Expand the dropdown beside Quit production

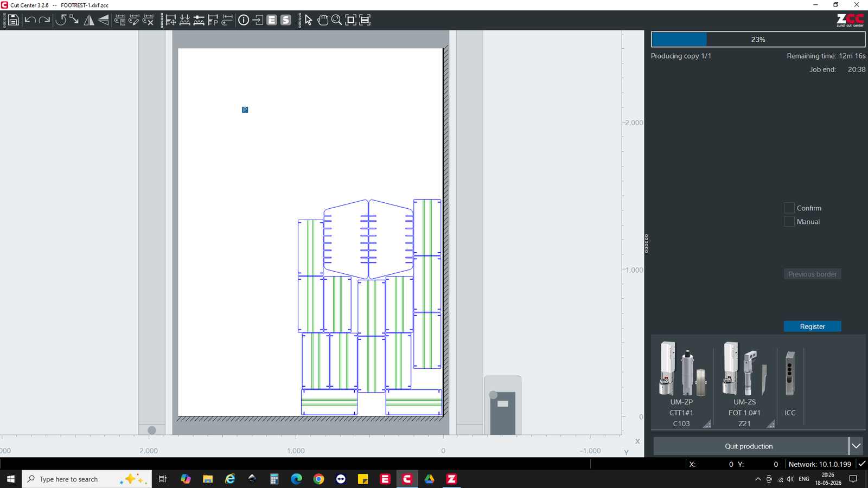coord(856,446)
